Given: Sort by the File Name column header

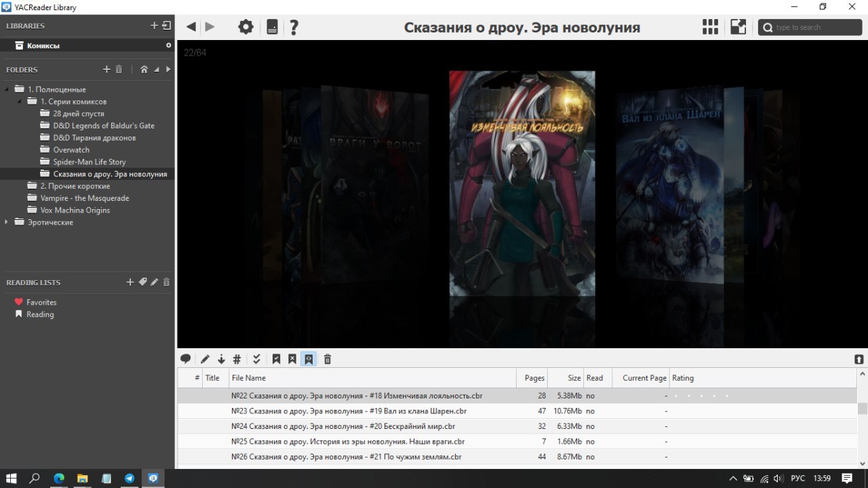Looking at the screenshot, I should (372, 378).
